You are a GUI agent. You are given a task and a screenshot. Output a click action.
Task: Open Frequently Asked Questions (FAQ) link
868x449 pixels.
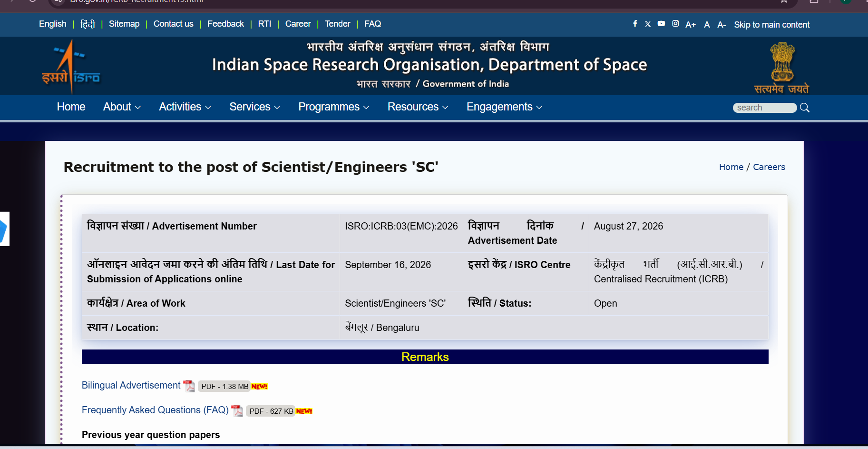click(155, 410)
